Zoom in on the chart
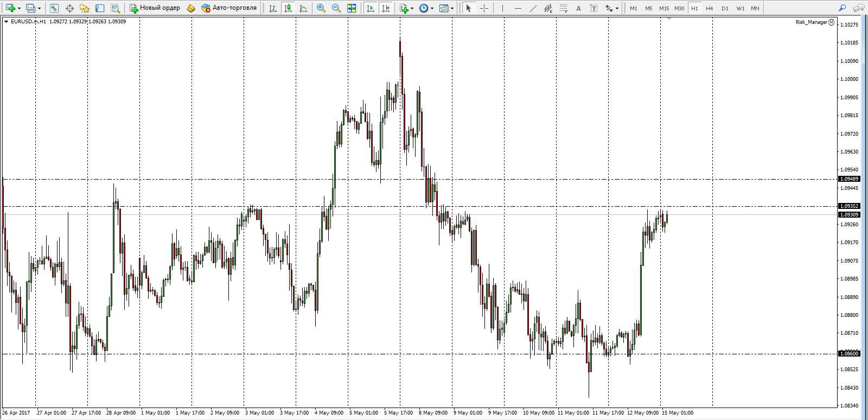The image size is (868, 420). pyautogui.click(x=321, y=8)
